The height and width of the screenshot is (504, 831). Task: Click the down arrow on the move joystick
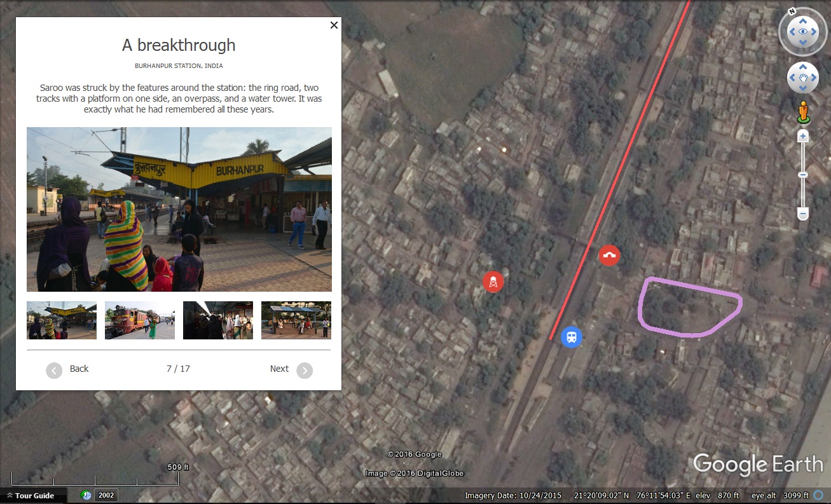click(803, 87)
